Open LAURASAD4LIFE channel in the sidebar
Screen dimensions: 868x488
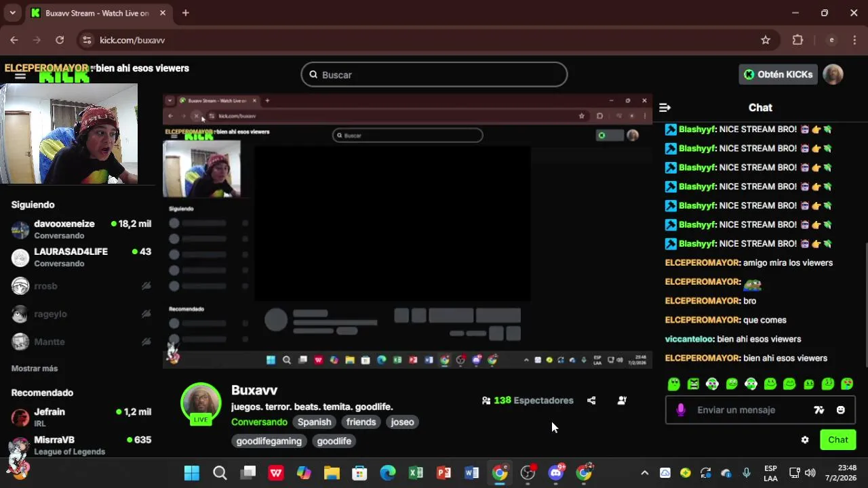coord(81,257)
